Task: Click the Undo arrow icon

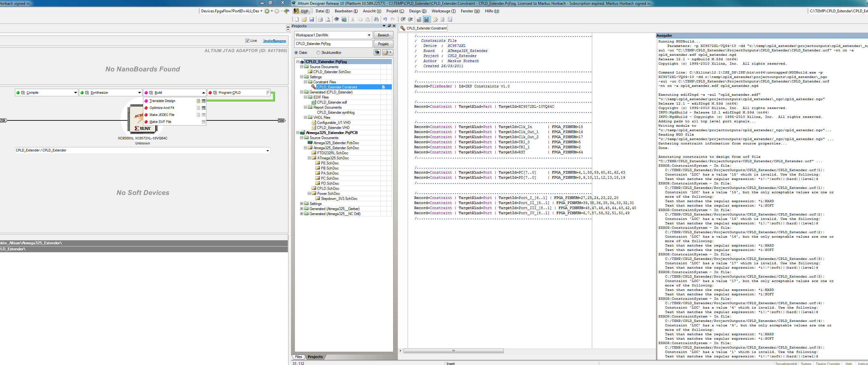Action: tap(385, 19)
